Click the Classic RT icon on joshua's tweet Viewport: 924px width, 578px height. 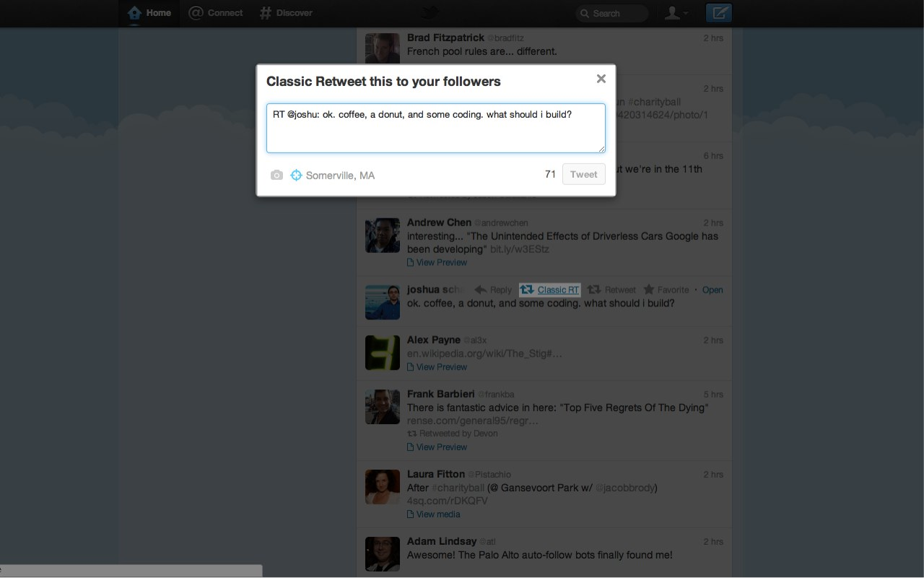coord(526,289)
